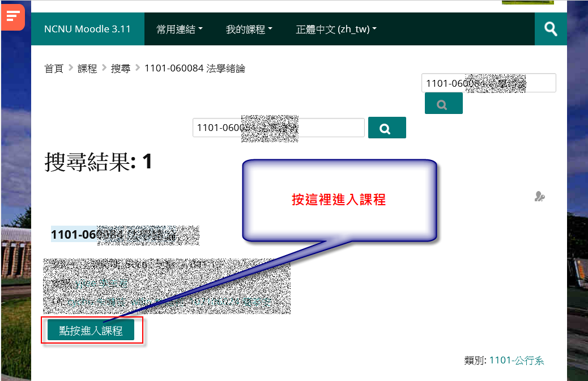
Task: Select 搜尋 in the breadcrumb trail
Action: (120, 69)
